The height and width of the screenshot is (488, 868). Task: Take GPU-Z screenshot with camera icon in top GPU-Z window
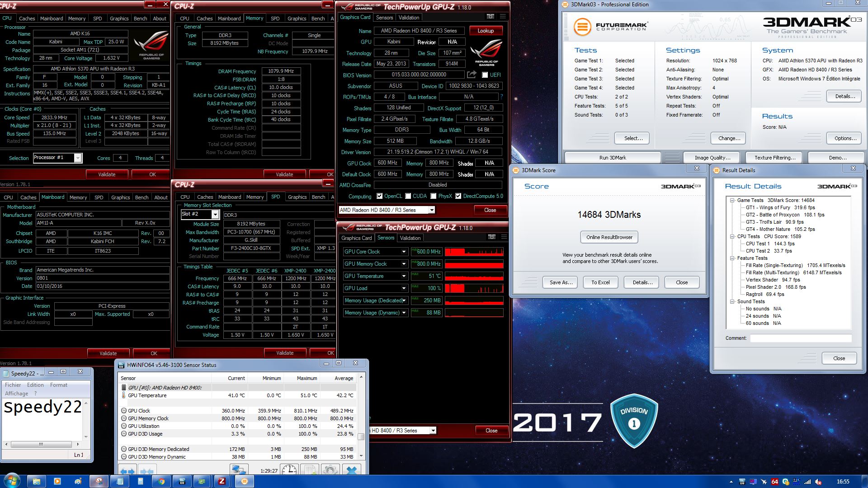click(490, 17)
